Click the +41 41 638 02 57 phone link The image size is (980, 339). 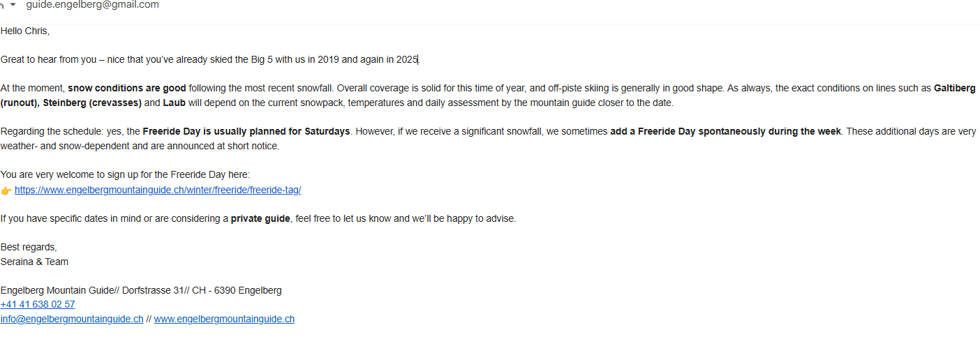click(x=38, y=304)
